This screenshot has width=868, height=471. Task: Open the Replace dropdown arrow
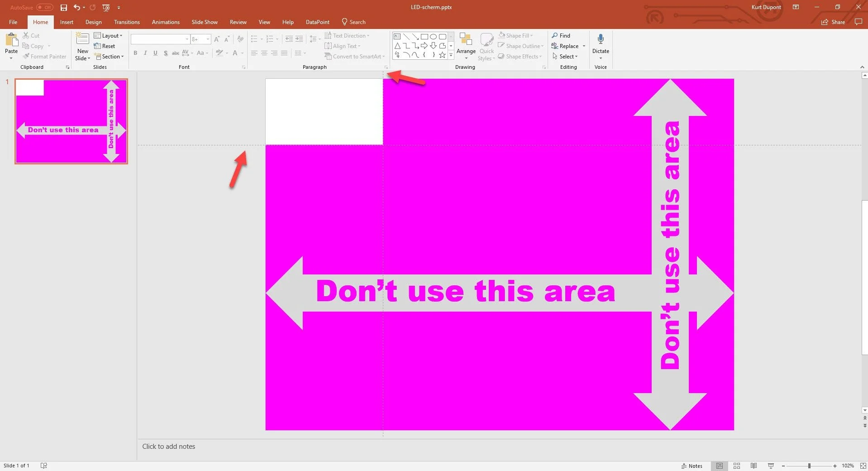pyautogui.click(x=584, y=46)
